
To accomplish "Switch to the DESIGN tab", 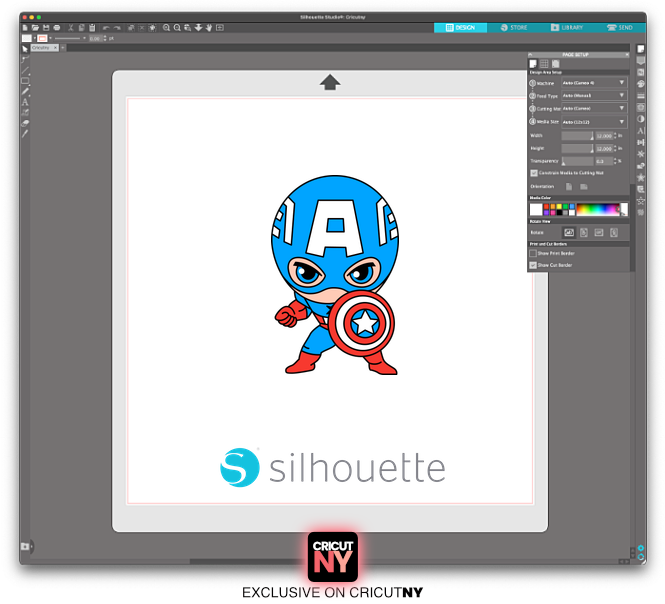I will (460, 28).
